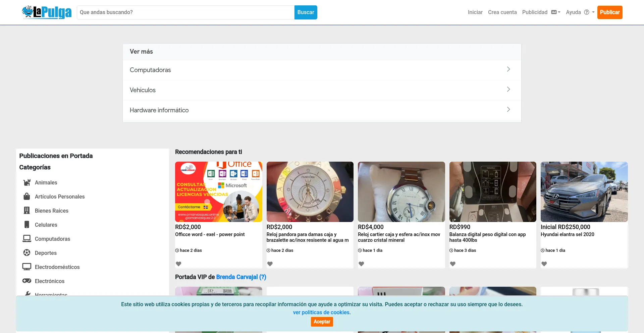644x333 pixels.
Task: Open the Balanza digital peso digital title
Action: coord(488,237)
